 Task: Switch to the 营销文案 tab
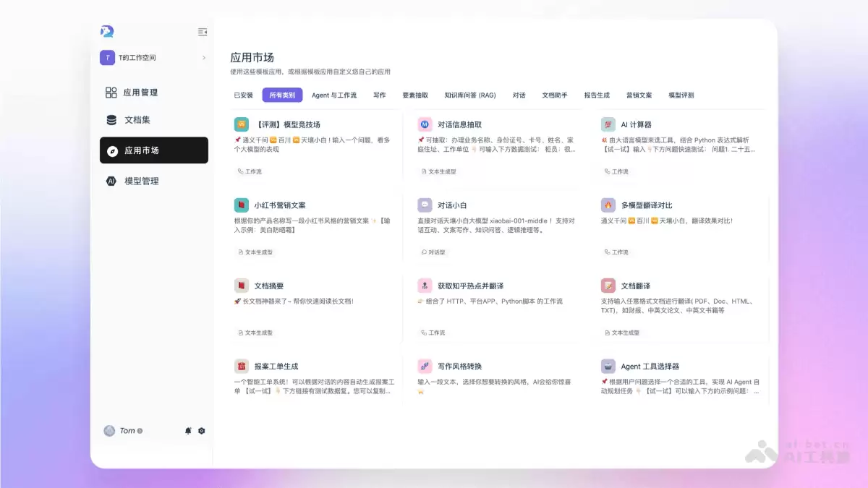click(x=639, y=95)
